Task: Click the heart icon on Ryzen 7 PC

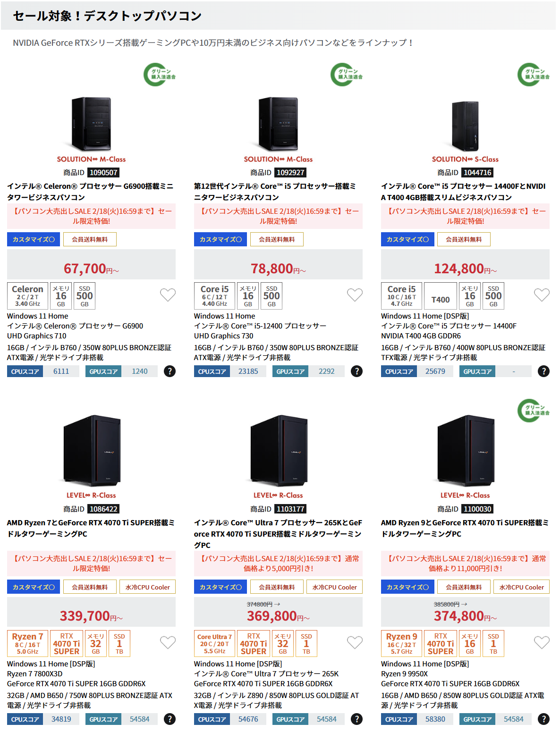Action: [168, 642]
